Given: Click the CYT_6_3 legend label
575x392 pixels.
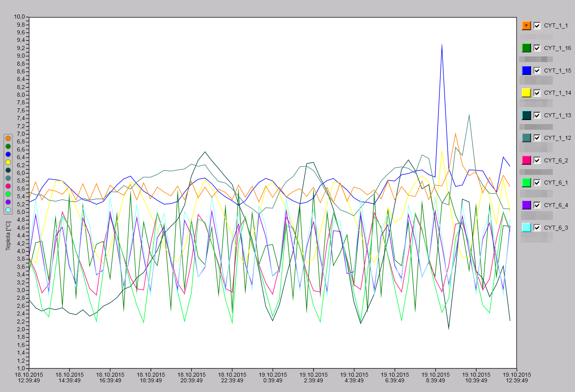Looking at the screenshot, I should [556, 228].
